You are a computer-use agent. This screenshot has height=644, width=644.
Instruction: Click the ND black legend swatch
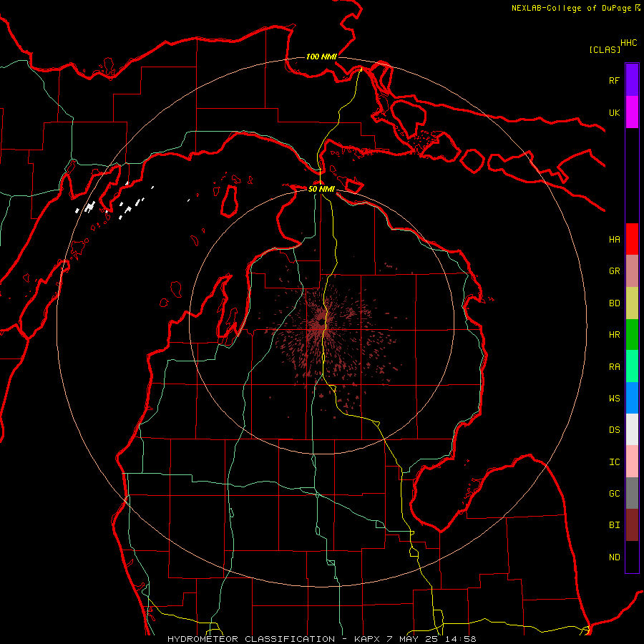(x=632, y=557)
